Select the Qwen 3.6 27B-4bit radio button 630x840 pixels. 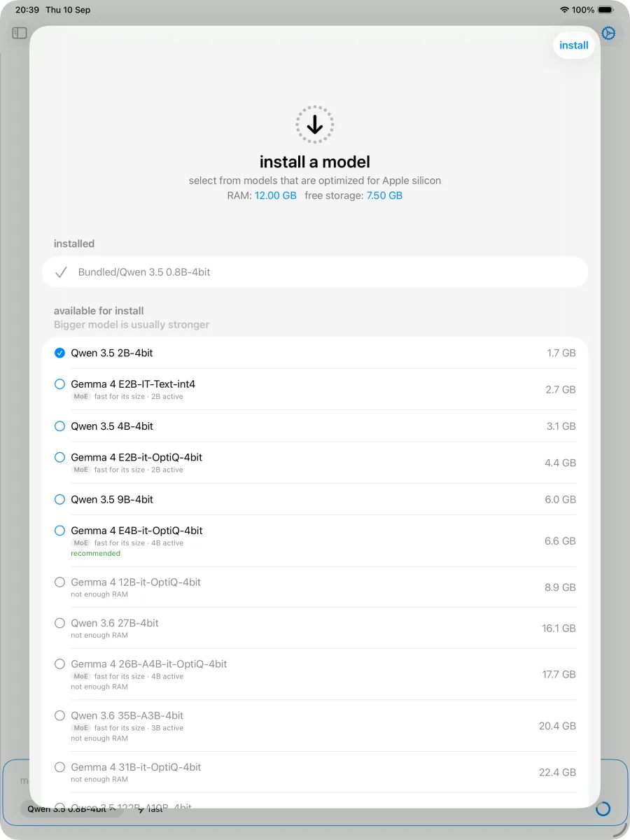[59, 623]
